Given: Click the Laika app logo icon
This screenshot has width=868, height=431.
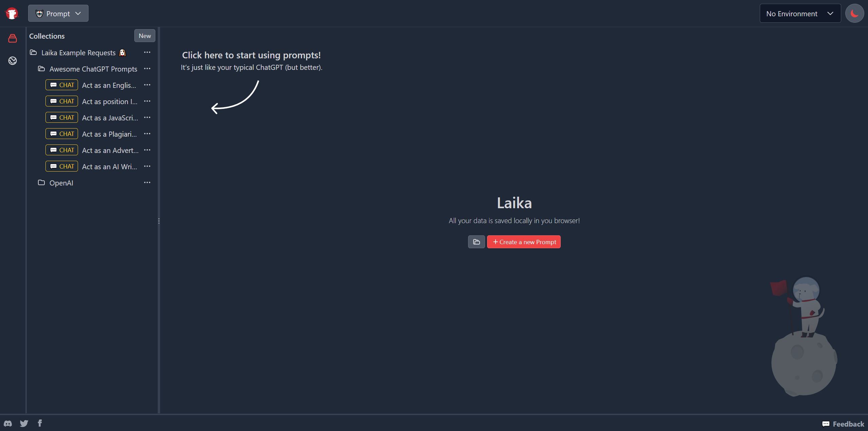Looking at the screenshot, I should [x=12, y=13].
